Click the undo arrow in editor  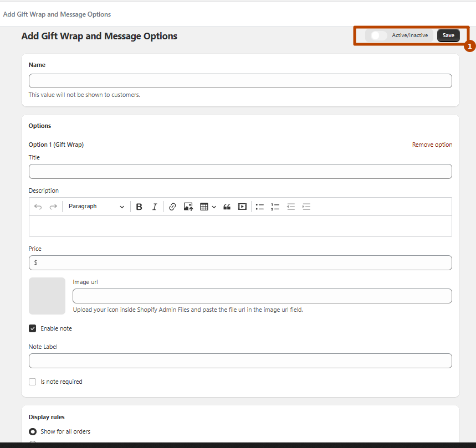click(38, 207)
